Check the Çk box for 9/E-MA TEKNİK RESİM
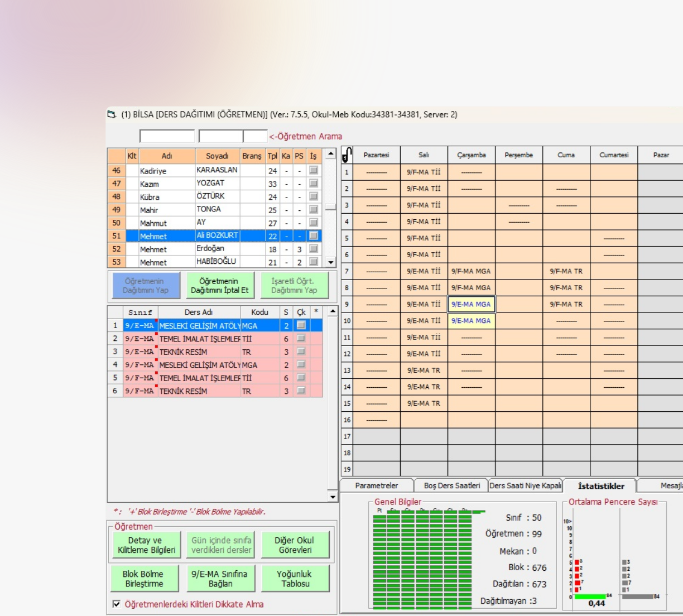This screenshot has height=616, width=683. 301,352
